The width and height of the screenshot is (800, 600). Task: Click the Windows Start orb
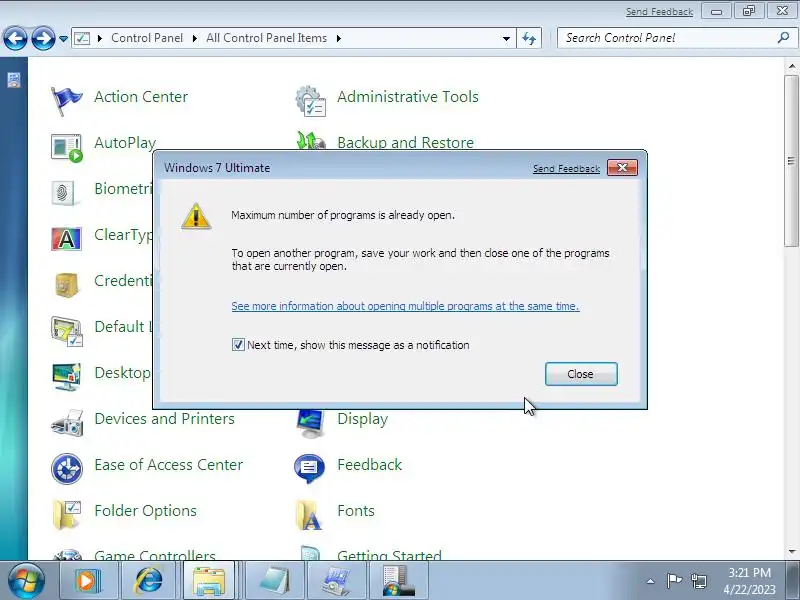point(26,581)
